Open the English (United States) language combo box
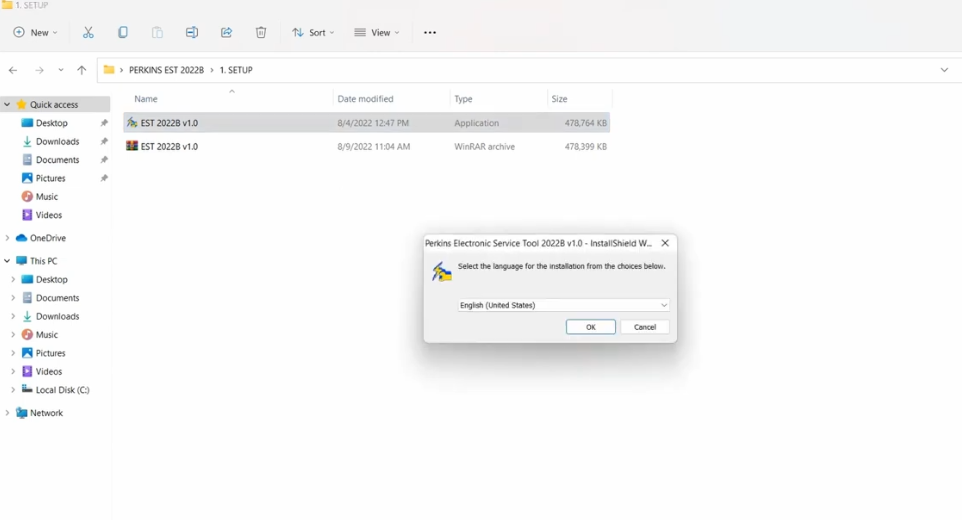Image resolution: width=962 pixels, height=520 pixels. 563,305
